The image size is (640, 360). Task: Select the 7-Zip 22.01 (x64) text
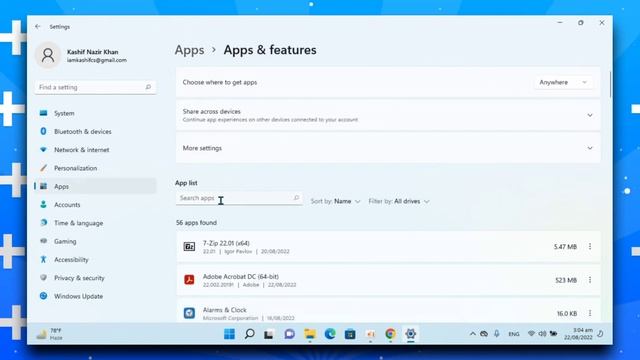coord(226,243)
